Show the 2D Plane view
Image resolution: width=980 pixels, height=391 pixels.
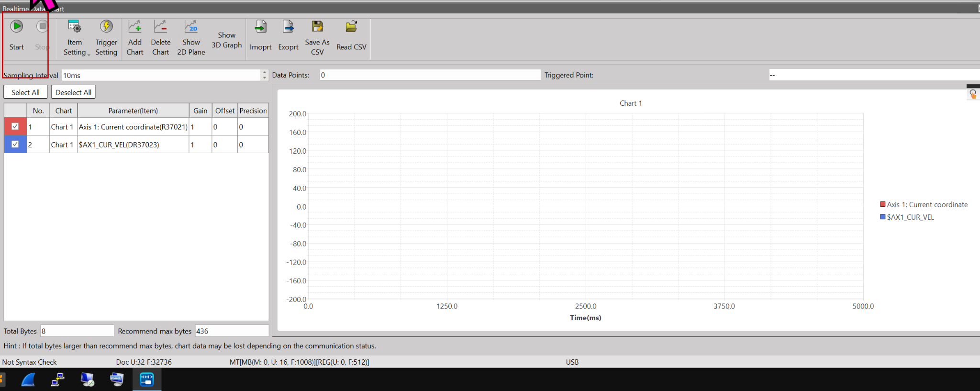191,27
